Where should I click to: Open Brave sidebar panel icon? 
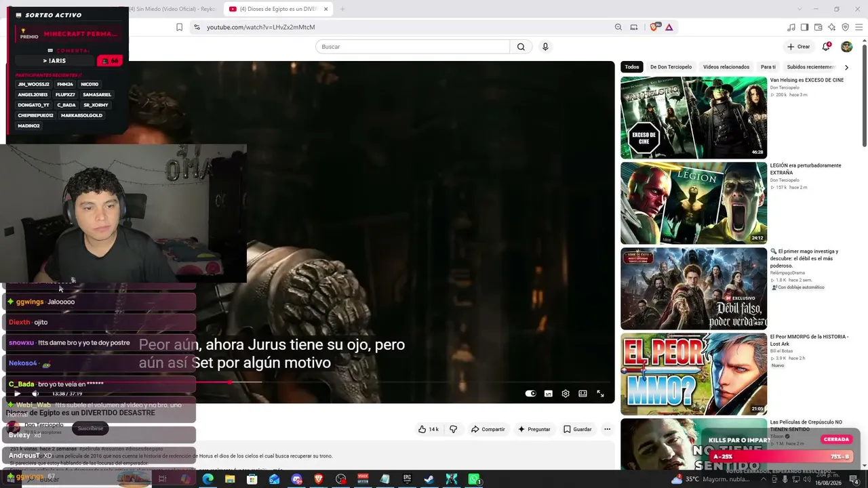[804, 27]
